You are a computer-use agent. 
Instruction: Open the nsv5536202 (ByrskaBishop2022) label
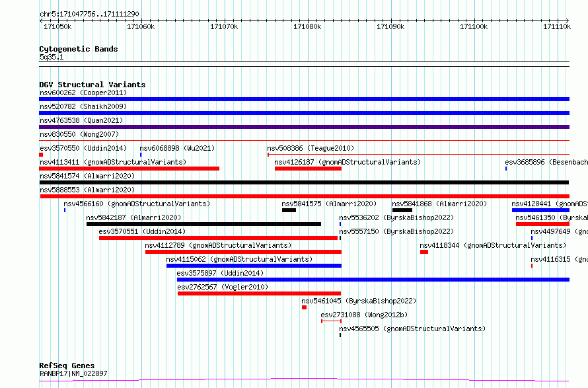396,217
